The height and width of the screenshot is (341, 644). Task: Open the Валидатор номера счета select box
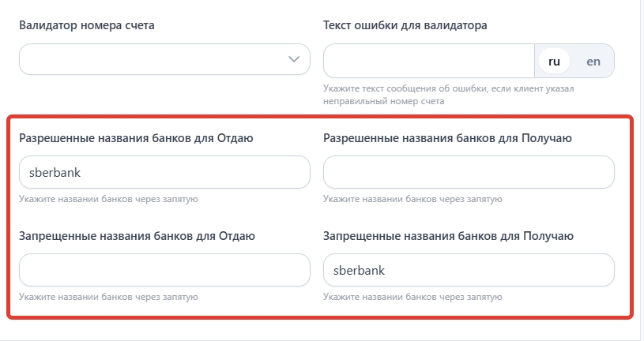tap(158, 59)
